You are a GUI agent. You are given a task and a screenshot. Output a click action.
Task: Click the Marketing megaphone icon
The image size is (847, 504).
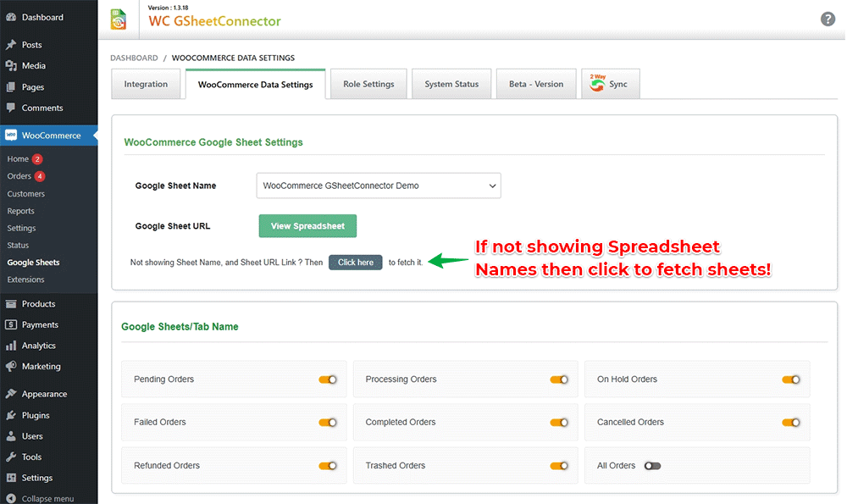pos(11,366)
